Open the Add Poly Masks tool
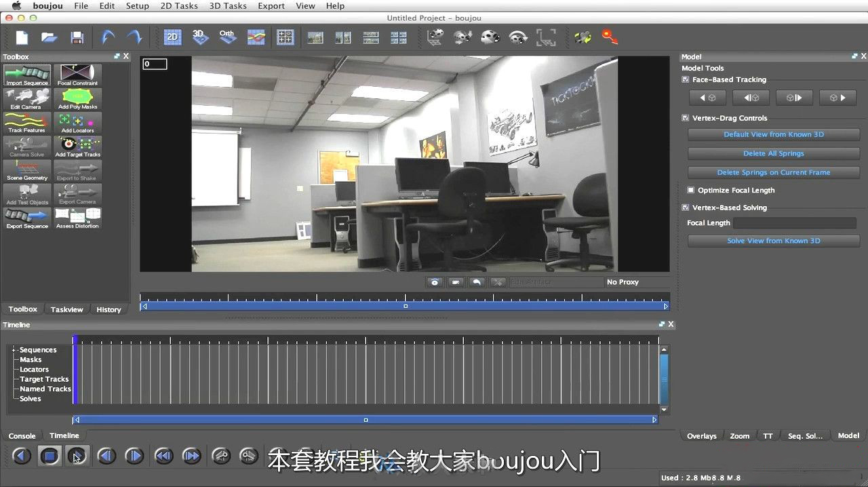Viewport: 868px width, 487px height. coord(77,98)
